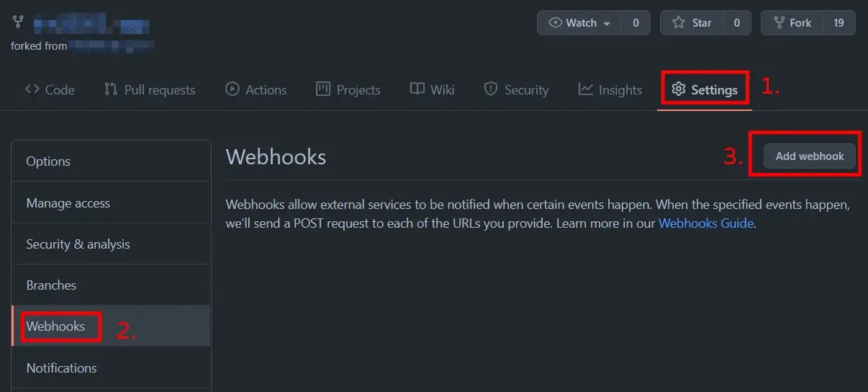Open the Projects tab
Image resolution: width=868 pixels, height=392 pixels.
coord(348,89)
